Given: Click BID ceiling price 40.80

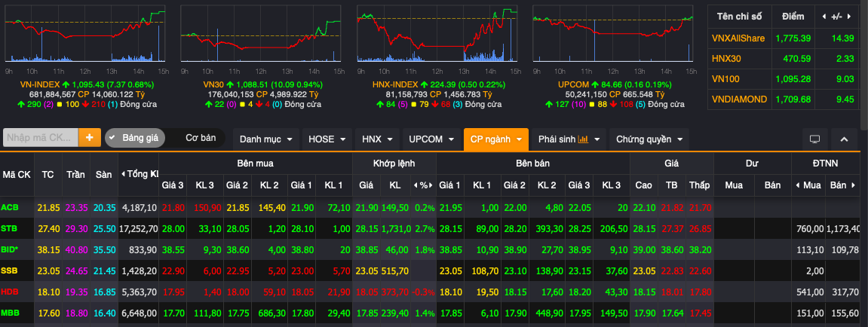Looking at the screenshot, I should point(76,249).
